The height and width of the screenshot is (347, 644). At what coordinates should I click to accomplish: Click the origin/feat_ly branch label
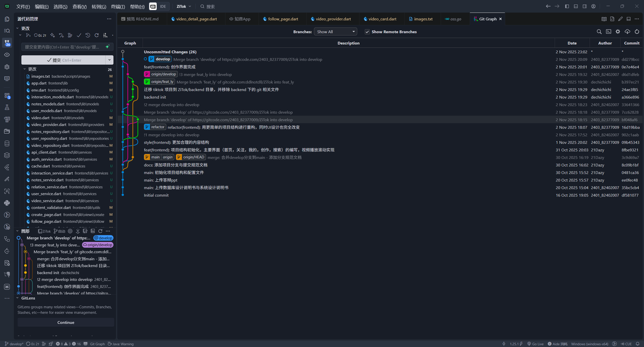[x=159, y=82]
